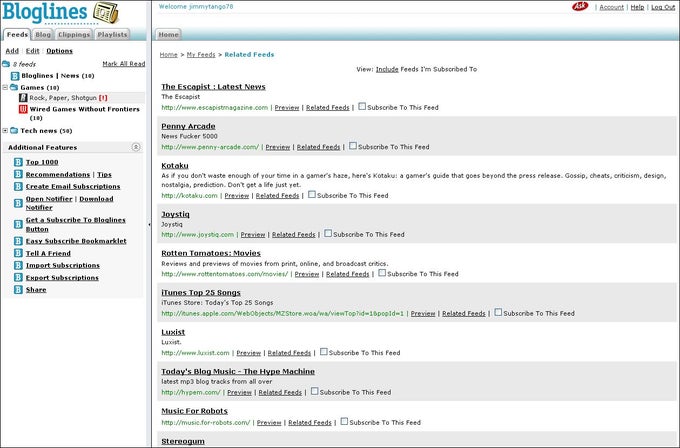Screen dimensions: 680x448
Task: Open the Kotaku feed title
Action: [175, 166]
